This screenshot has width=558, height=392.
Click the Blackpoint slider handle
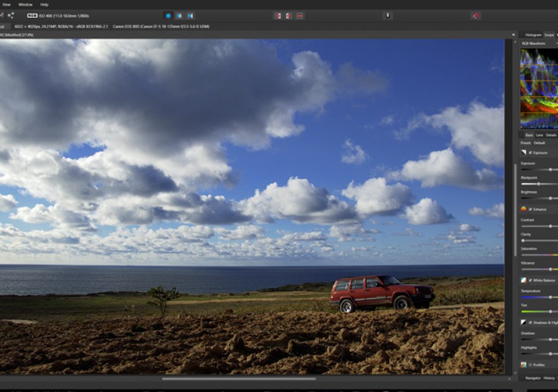538,184
